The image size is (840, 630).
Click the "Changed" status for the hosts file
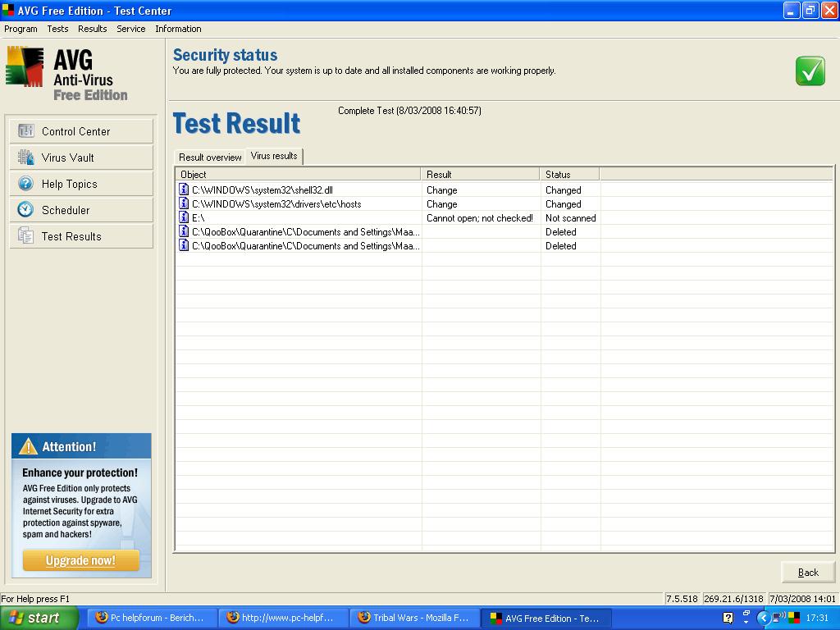[x=563, y=204]
